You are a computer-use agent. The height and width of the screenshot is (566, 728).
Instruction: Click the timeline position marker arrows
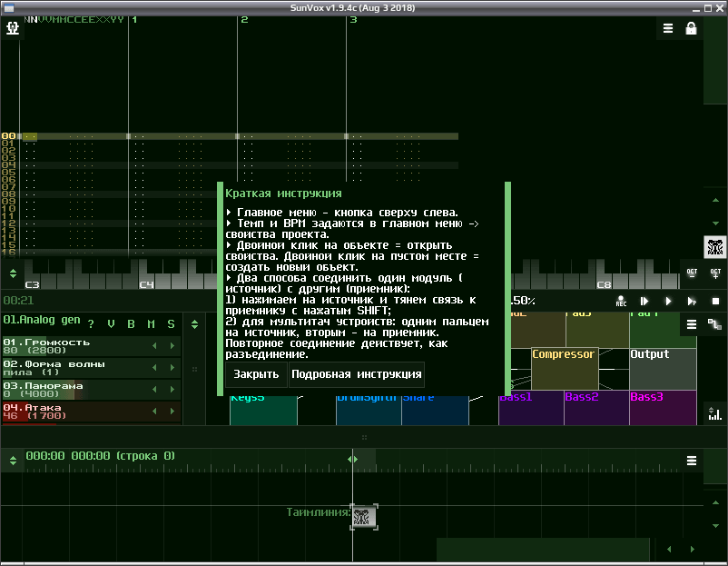click(352, 459)
